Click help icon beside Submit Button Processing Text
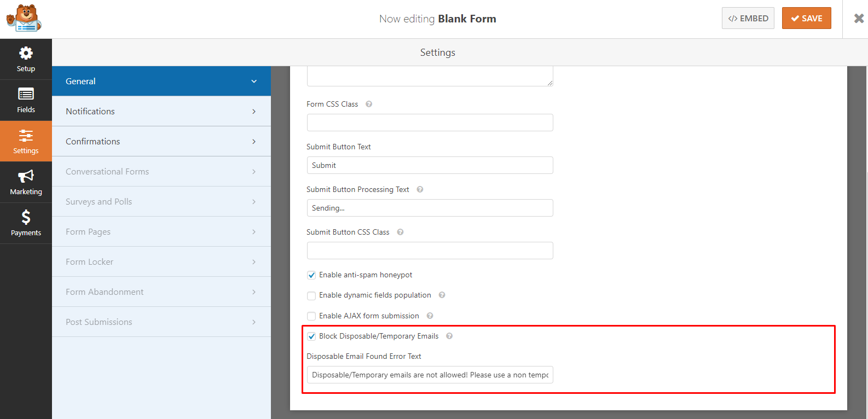 point(420,189)
